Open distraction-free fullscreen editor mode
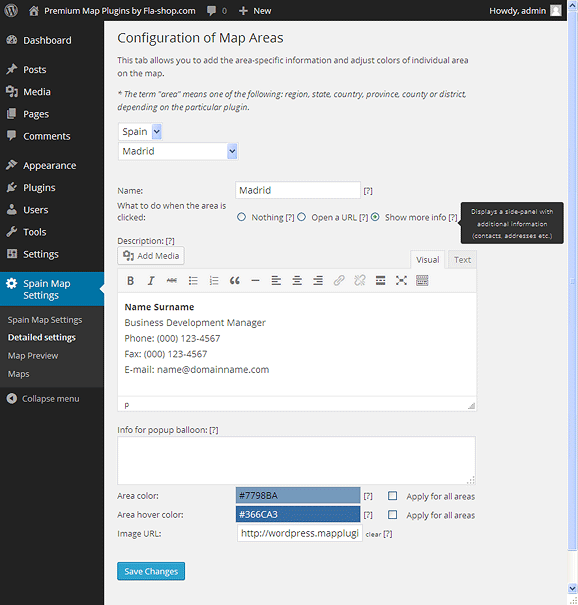Viewport: 578px width, 605px height. [x=401, y=281]
